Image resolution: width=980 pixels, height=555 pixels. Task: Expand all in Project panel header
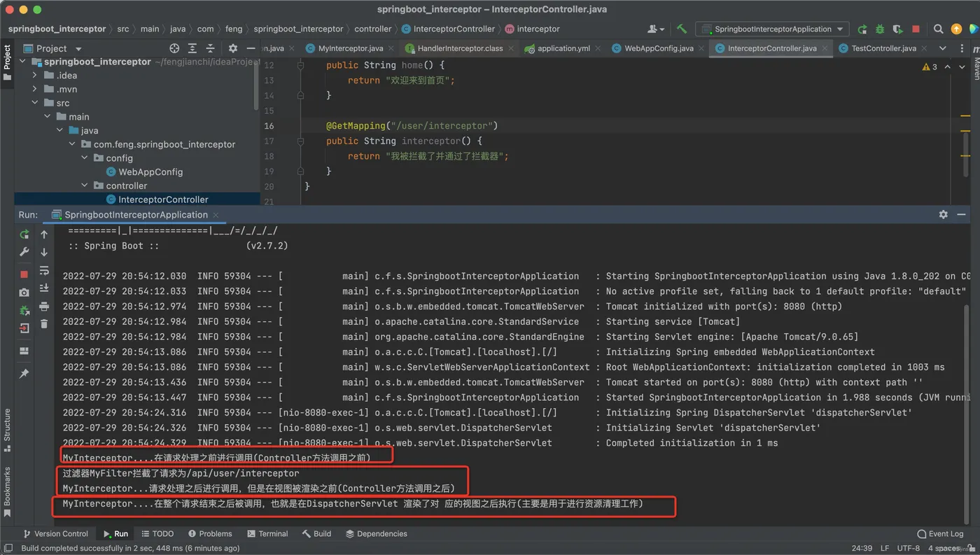pyautogui.click(x=192, y=48)
